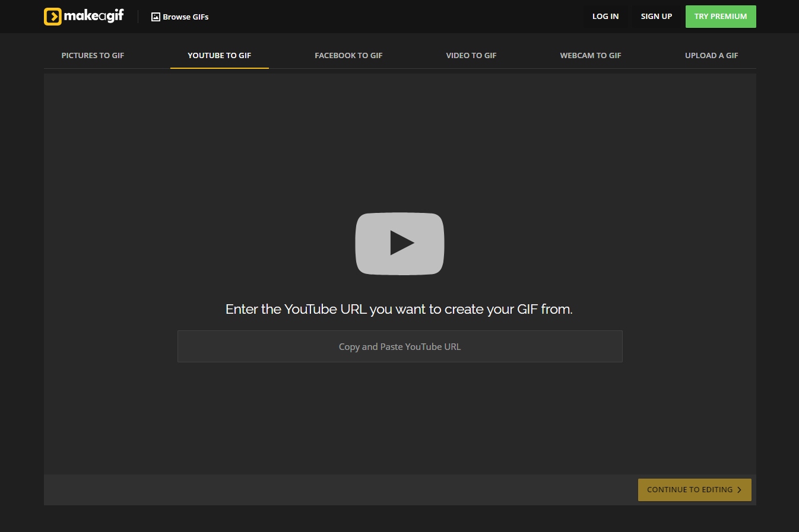Click the YouTube URL input field

pos(399,346)
